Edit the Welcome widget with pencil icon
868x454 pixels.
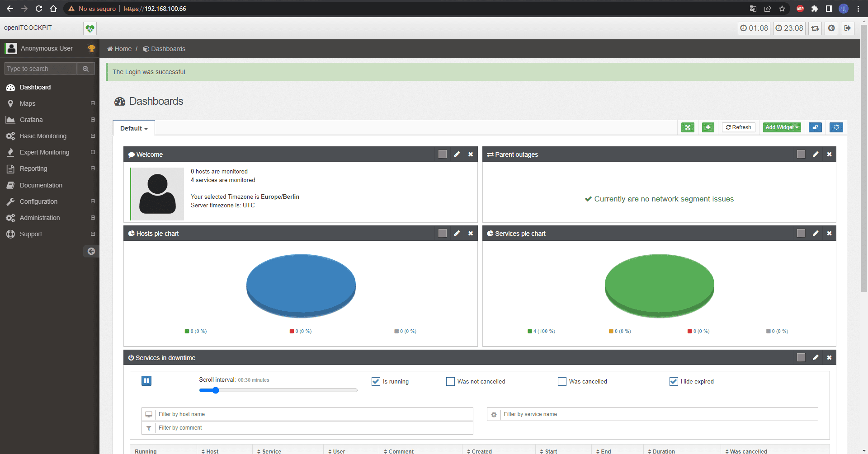pyautogui.click(x=457, y=154)
